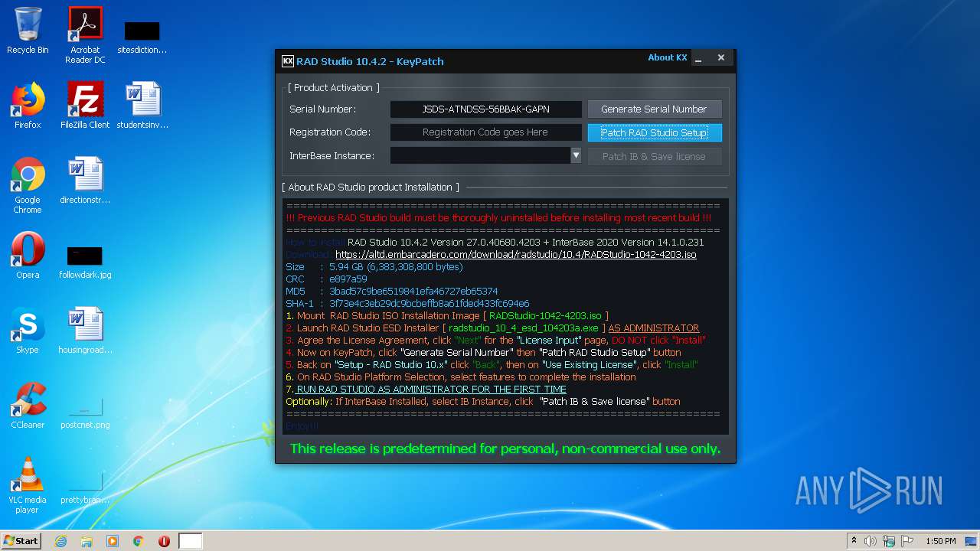Open Windows Explorer folder on taskbar
Screen dimensions: 980x551
tap(87, 541)
